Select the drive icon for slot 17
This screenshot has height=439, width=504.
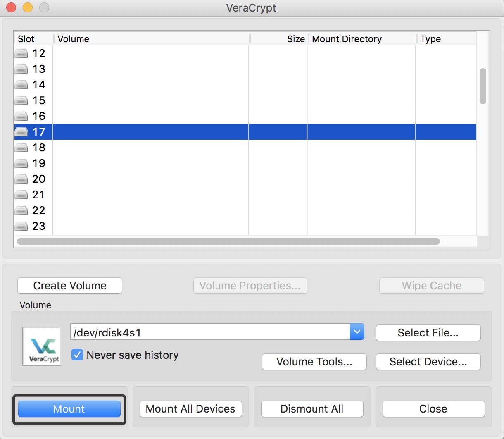coord(21,132)
